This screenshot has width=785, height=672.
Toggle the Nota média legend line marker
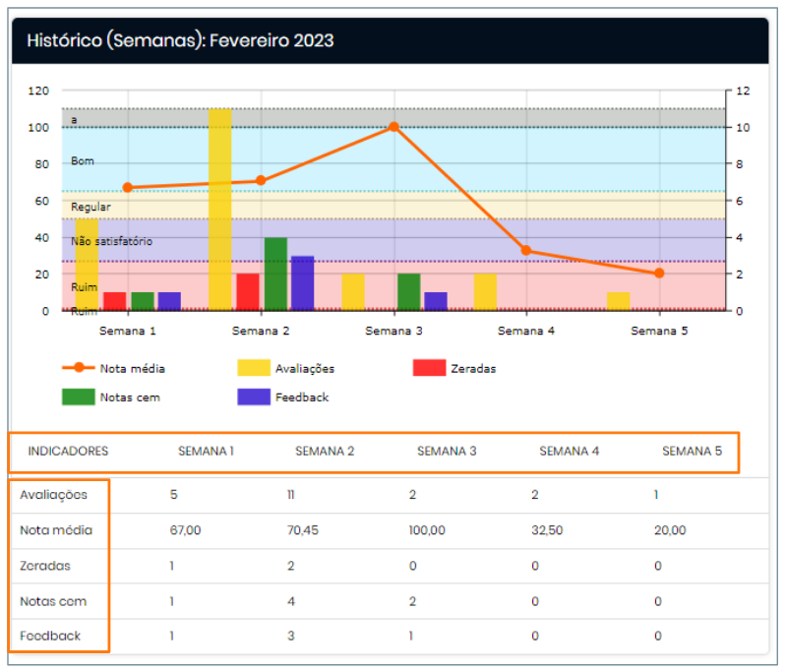pos(78,368)
